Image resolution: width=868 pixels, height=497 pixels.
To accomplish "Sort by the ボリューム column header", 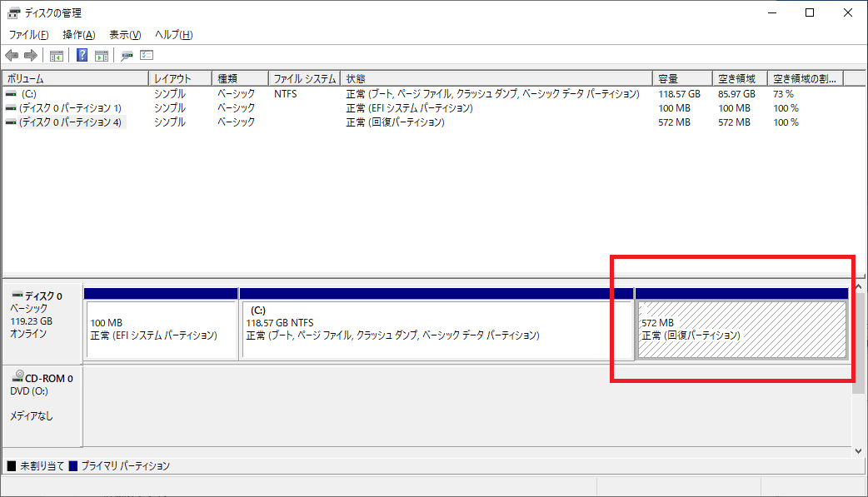I will (76, 78).
